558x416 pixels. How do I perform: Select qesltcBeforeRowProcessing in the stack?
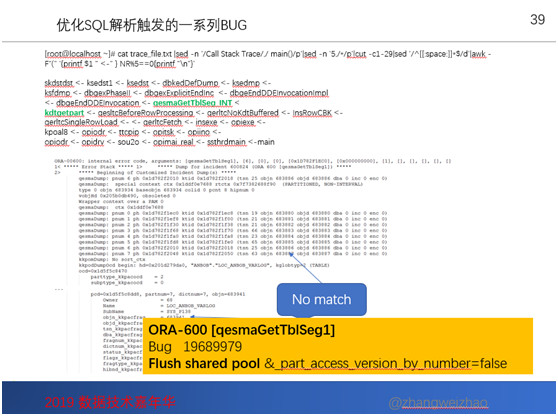(145, 113)
